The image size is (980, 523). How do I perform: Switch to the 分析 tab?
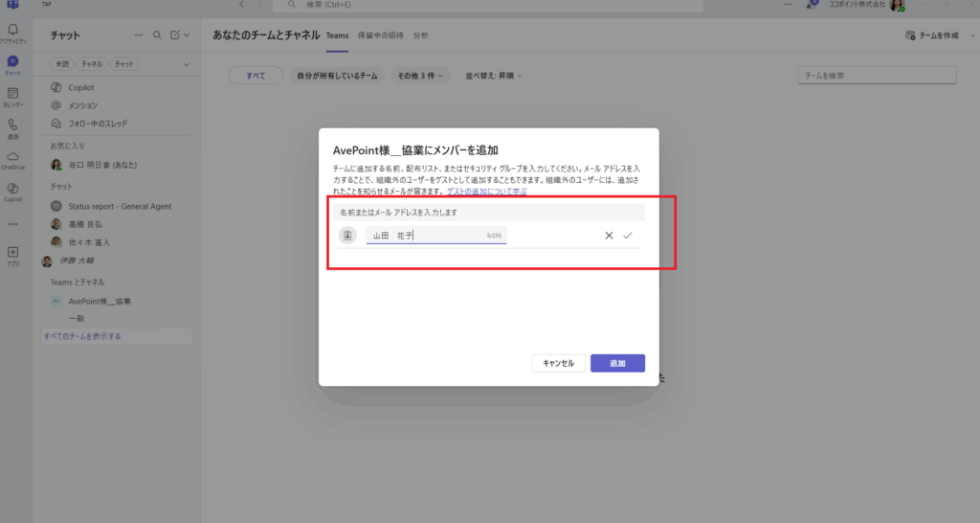click(421, 35)
